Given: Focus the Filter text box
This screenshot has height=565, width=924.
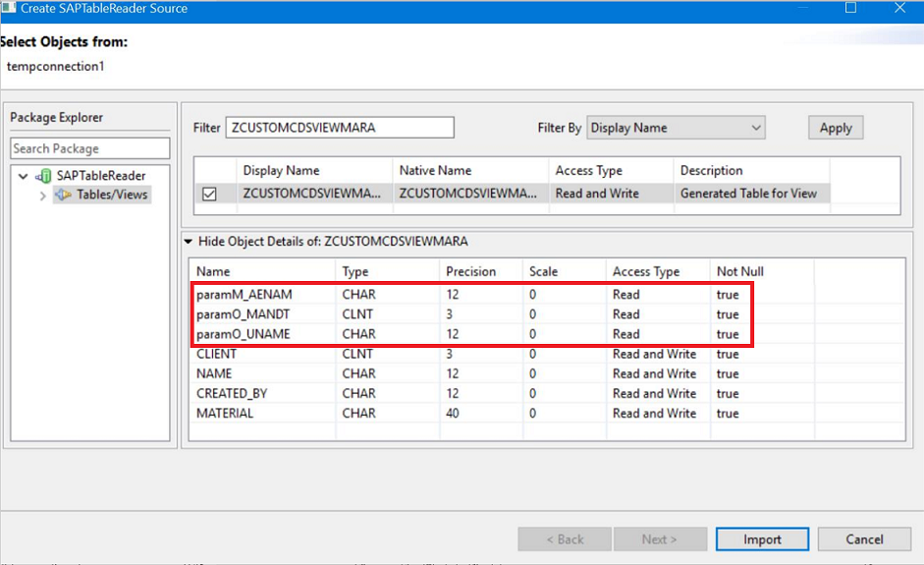Looking at the screenshot, I should point(340,127).
